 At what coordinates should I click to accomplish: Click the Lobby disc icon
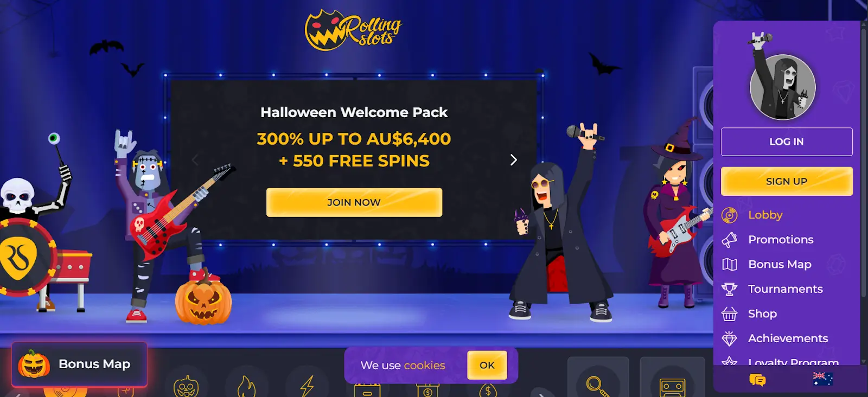[730, 215]
